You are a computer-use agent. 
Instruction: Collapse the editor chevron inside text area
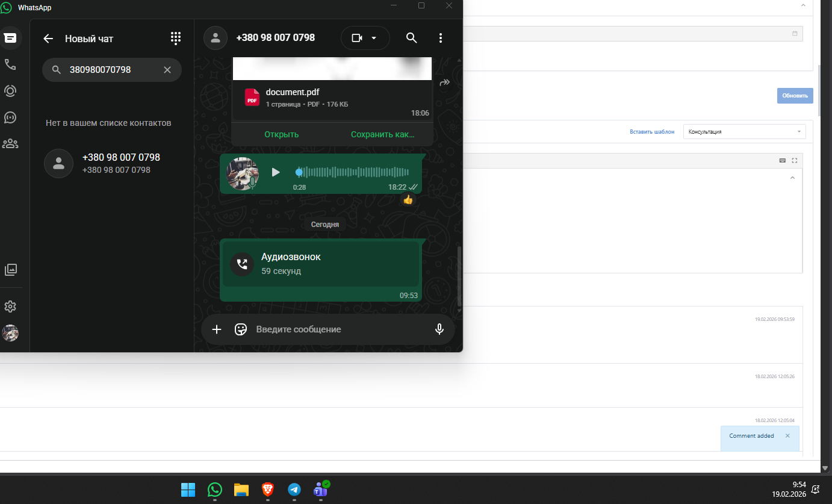coord(792,178)
